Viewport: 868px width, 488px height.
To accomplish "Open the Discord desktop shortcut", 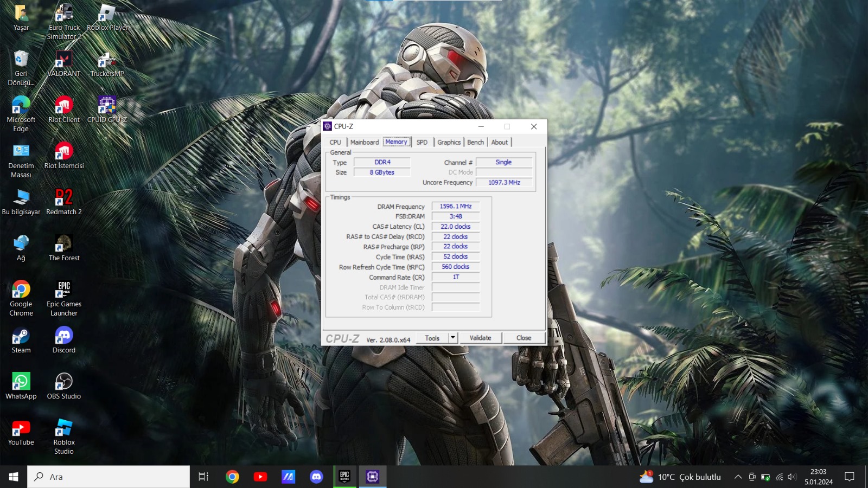I will pyautogui.click(x=64, y=341).
